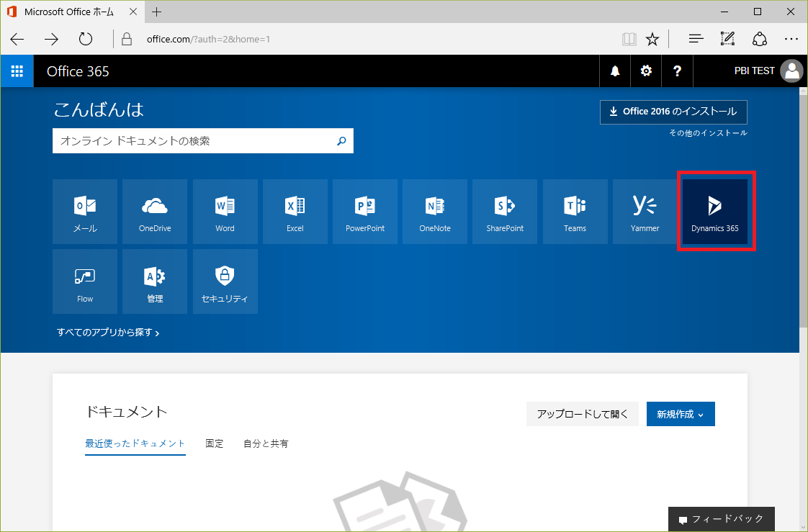Click the アップロードして開く button
Image resolution: width=808 pixels, height=532 pixels.
coord(583,414)
